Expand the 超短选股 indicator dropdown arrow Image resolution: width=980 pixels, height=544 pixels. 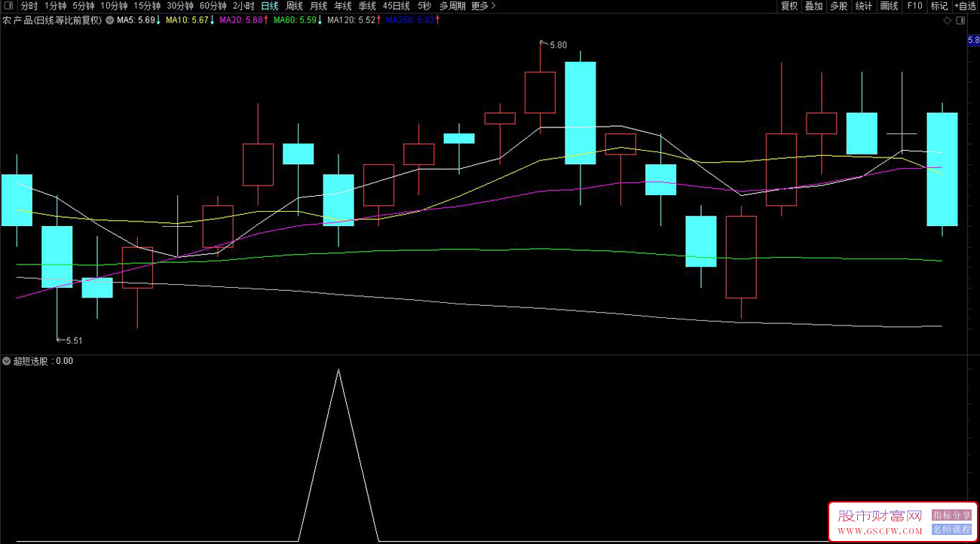tap(7, 361)
